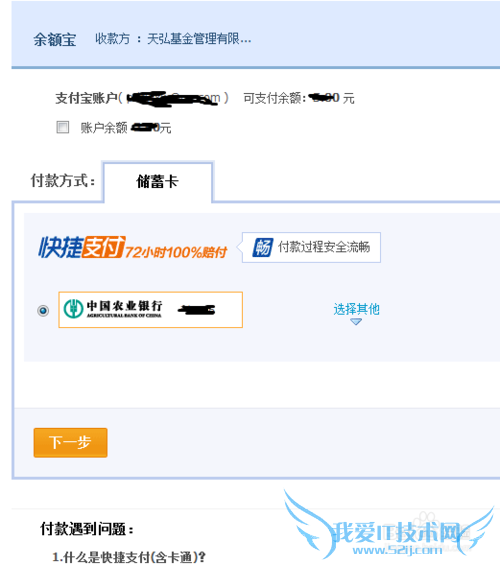Click the 余额宝 title

[x=55, y=39]
